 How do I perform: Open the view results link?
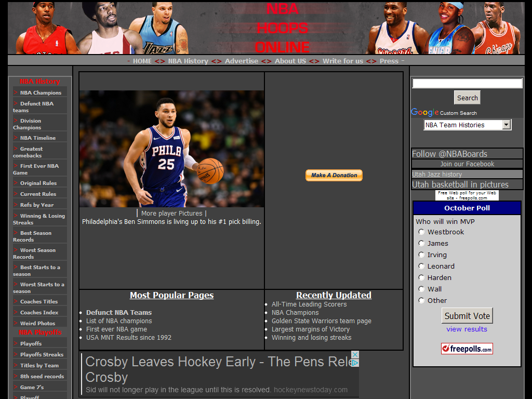[x=467, y=329]
